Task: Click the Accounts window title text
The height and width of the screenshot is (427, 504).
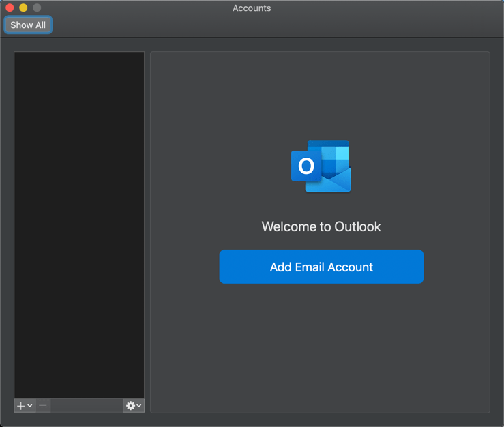Action: [252, 8]
